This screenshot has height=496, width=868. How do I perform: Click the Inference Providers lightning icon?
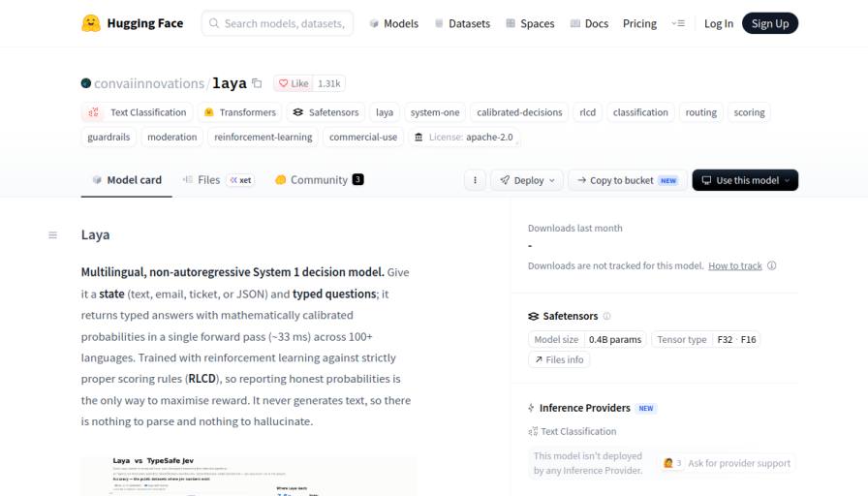point(532,408)
